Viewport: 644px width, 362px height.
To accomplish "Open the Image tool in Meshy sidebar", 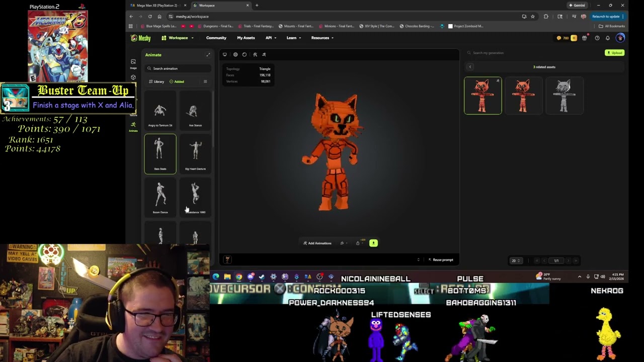I will click(x=133, y=63).
